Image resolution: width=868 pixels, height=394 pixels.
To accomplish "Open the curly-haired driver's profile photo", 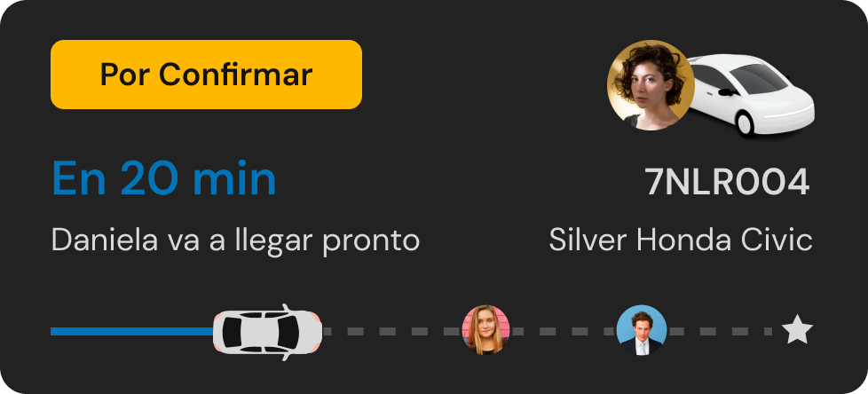I will click(x=651, y=85).
